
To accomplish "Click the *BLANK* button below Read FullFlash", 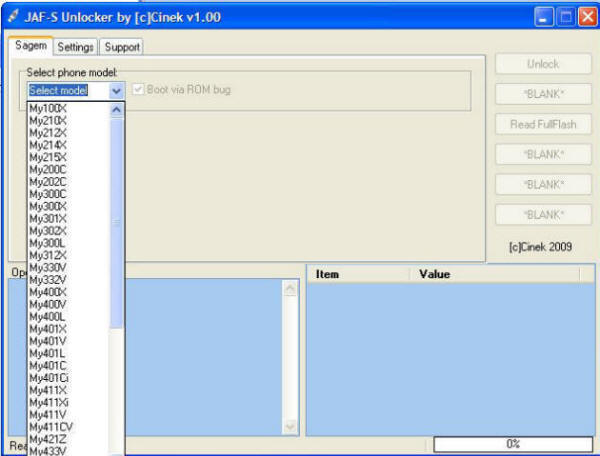I will pos(543,155).
